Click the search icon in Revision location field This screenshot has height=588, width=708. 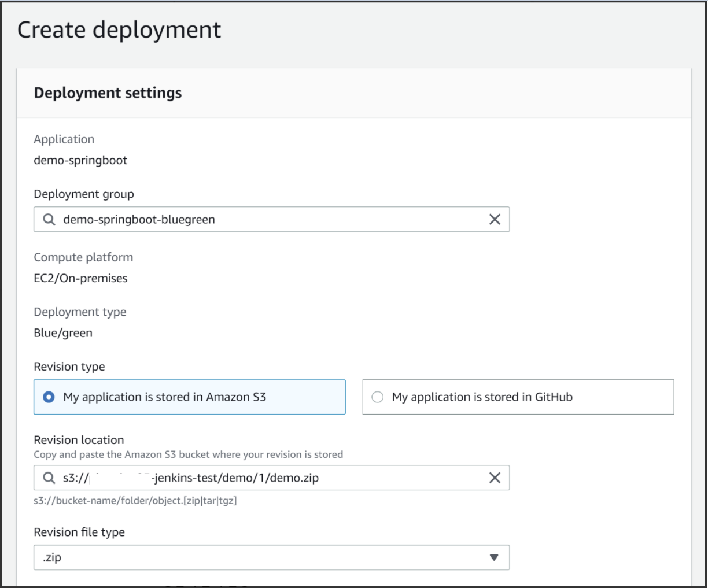tap(49, 478)
